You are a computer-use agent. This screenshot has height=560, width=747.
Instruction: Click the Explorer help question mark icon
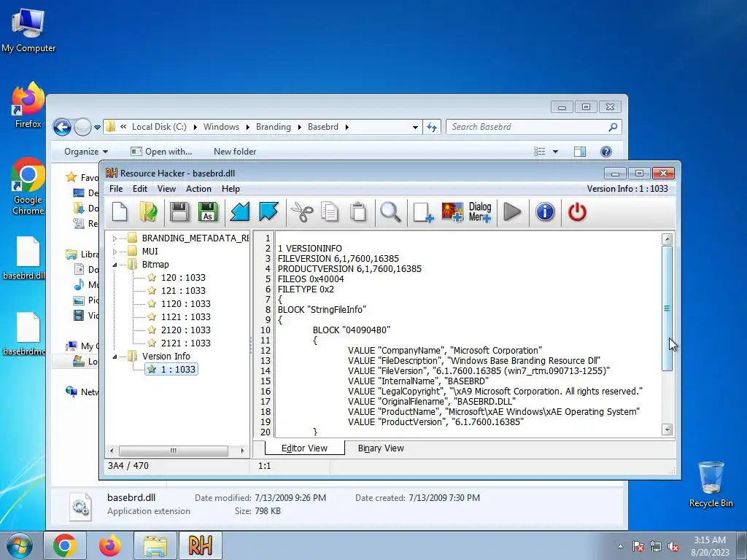(x=606, y=152)
